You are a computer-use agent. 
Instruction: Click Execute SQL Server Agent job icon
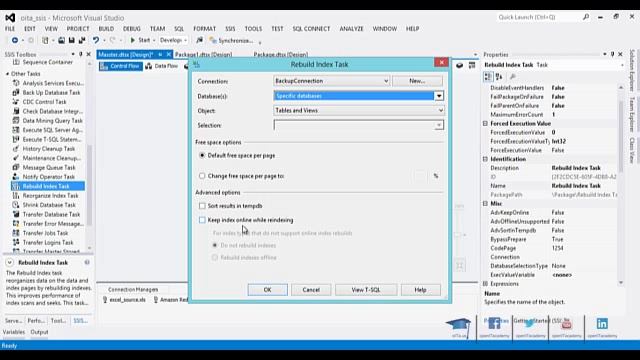click(x=16, y=130)
